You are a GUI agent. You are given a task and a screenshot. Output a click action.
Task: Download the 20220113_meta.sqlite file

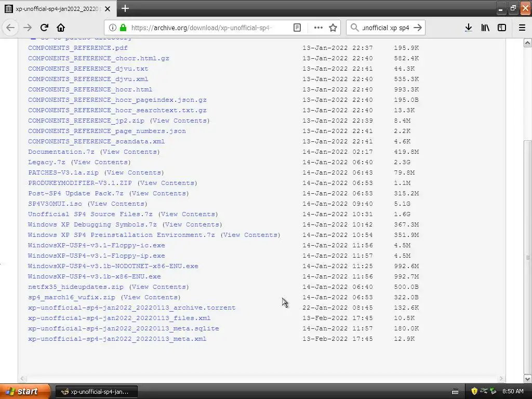point(124,328)
